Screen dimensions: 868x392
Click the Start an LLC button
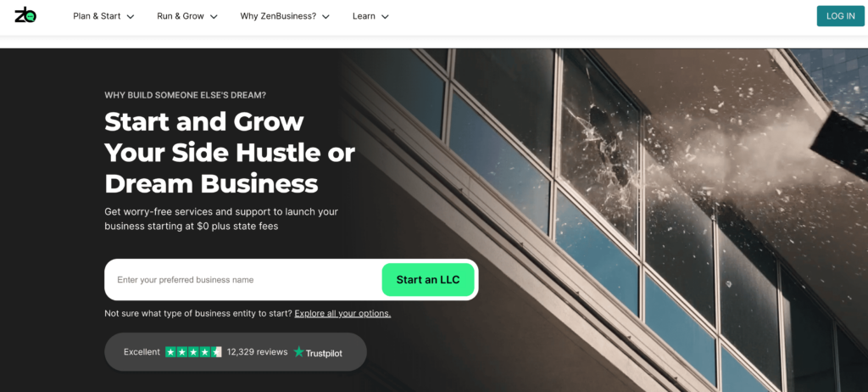428,279
